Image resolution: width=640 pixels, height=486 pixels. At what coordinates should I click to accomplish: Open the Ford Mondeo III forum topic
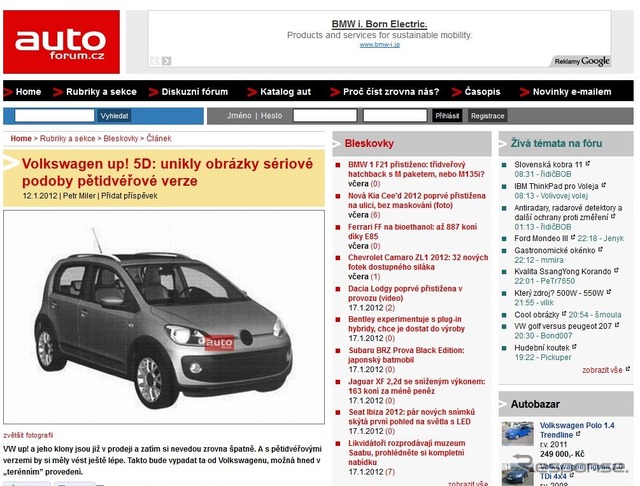click(x=541, y=238)
